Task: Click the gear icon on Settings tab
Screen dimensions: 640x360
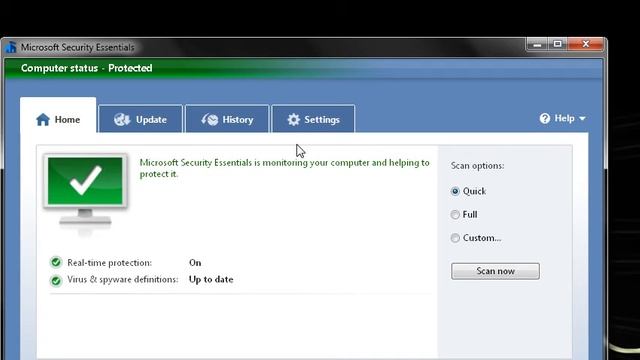Action: point(293,120)
